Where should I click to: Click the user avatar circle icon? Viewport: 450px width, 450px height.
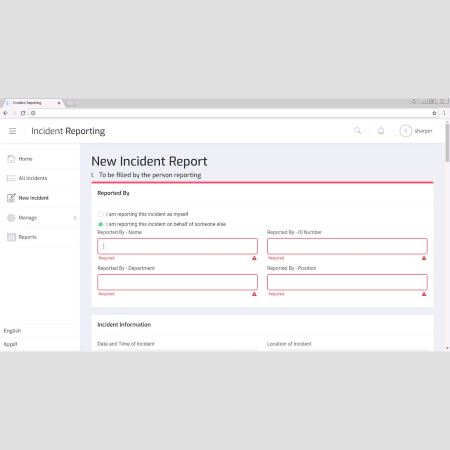405,131
